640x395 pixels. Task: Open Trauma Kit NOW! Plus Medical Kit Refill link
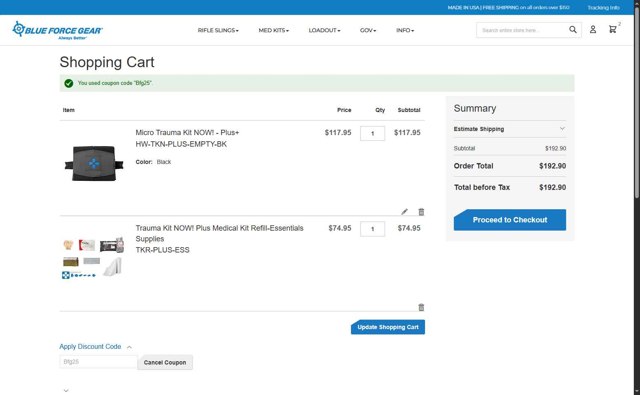click(x=219, y=233)
